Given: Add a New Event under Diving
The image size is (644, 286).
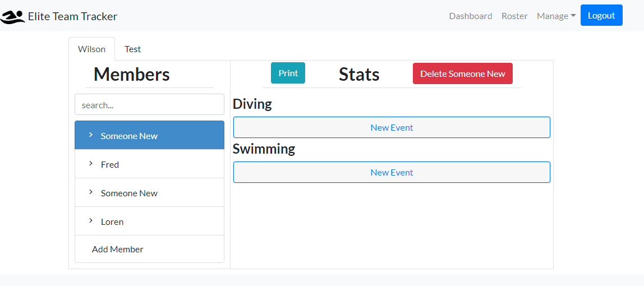Looking at the screenshot, I should 392,127.
